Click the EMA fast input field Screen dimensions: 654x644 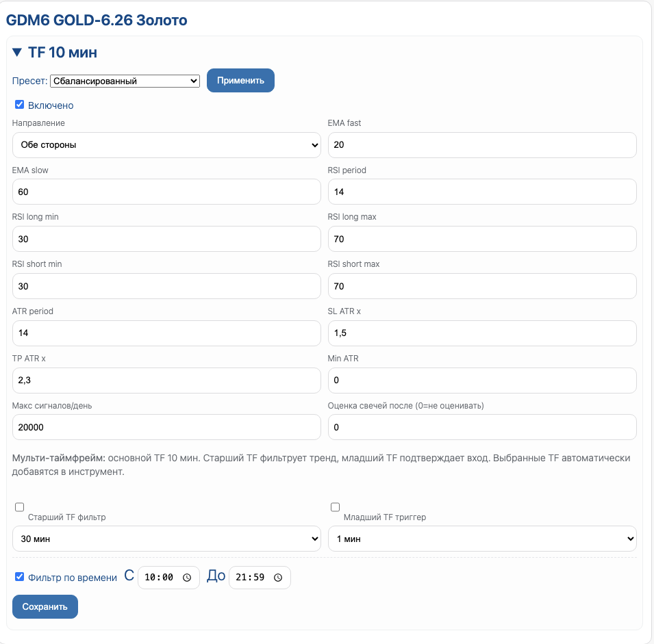[482, 145]
